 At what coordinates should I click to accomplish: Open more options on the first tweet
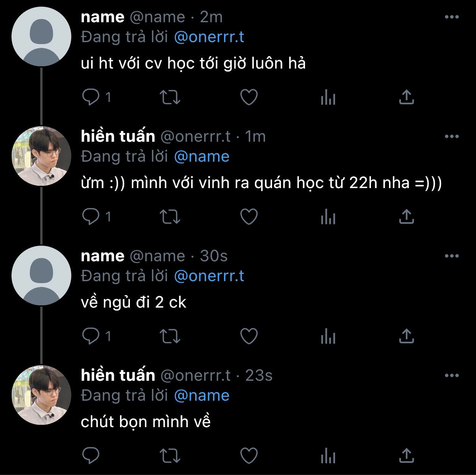(x=451, y=17)
